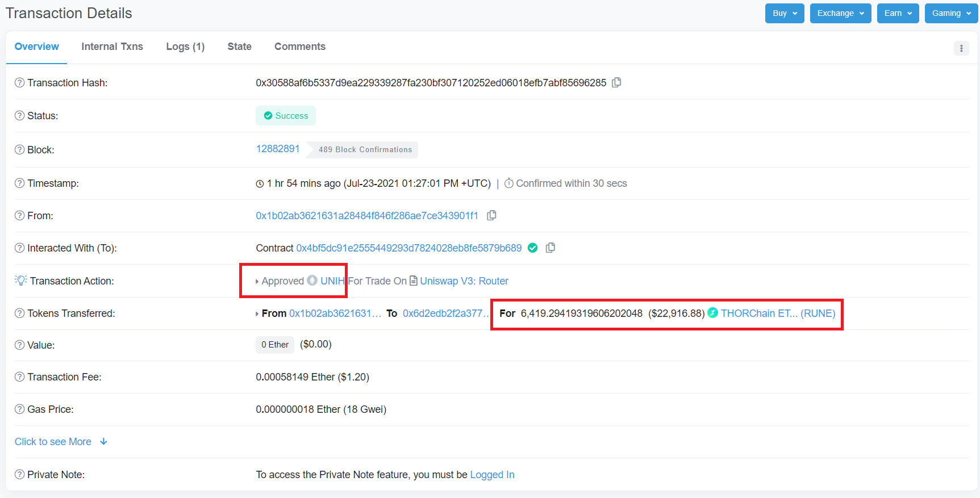Screen dimensions: 980x498
Task: Click the contract document icon before Uniswap
Action: [x=414, y=281]
